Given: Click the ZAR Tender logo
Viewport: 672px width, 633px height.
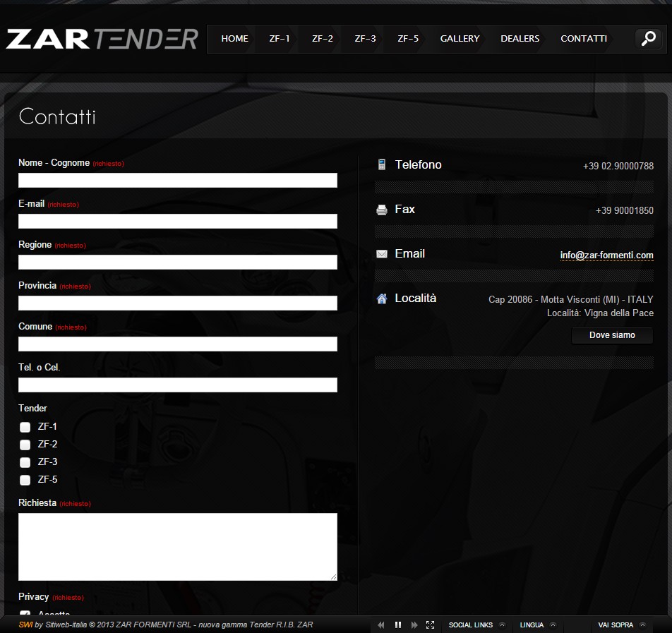Looking at the screenshot, I should 102,39.
